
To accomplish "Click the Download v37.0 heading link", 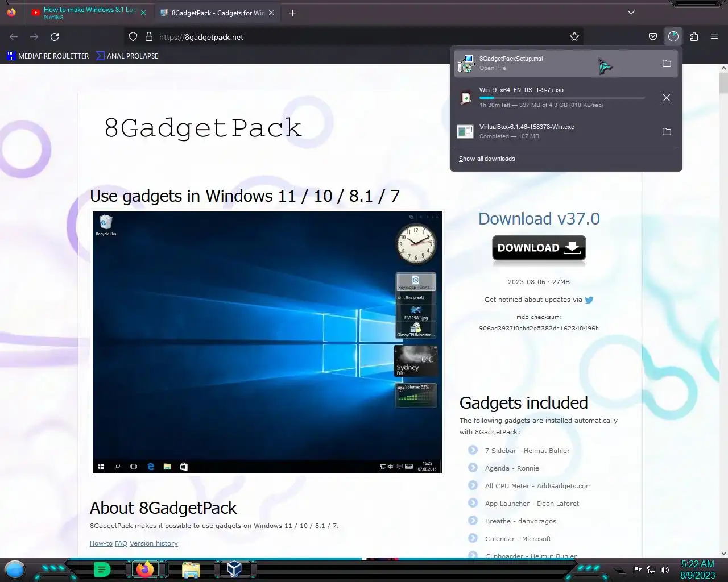I will point(539,219).
